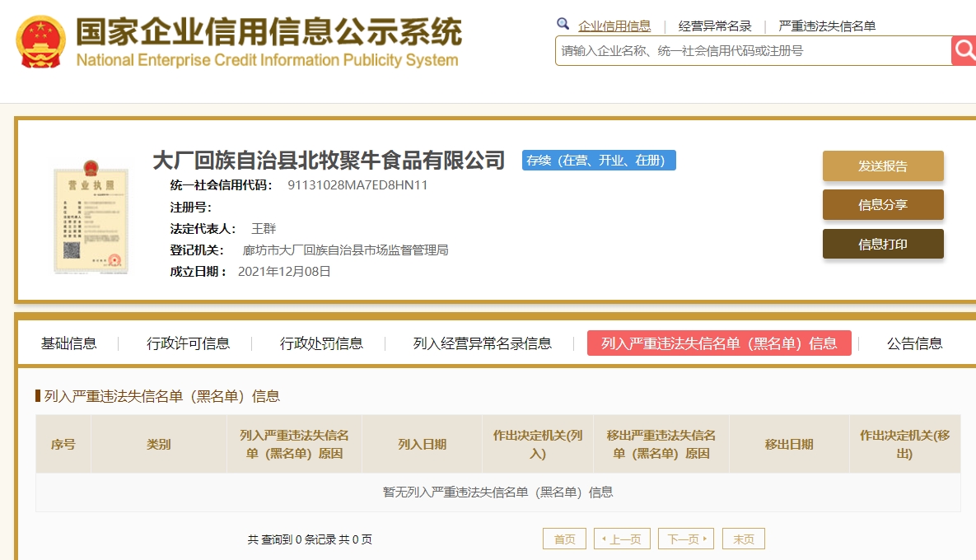976x560 pixels.
Task: Switch to the 行政许可信息 tab
Action: (188, 343)
